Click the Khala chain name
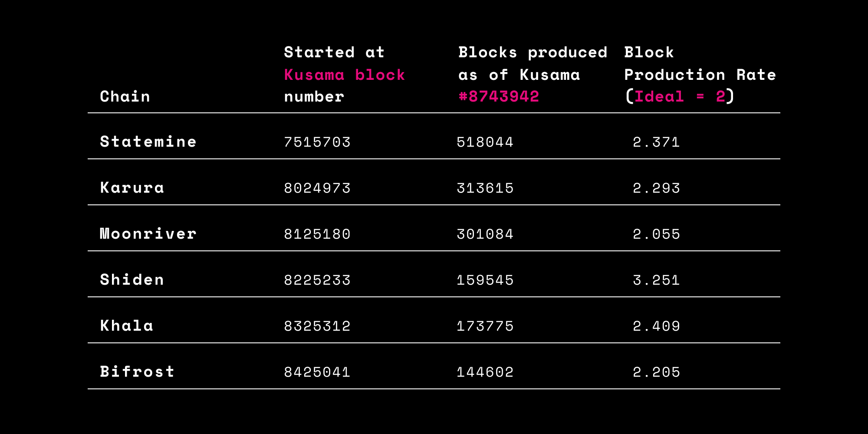This screenshot has width=868, height=434. point(127,326)
